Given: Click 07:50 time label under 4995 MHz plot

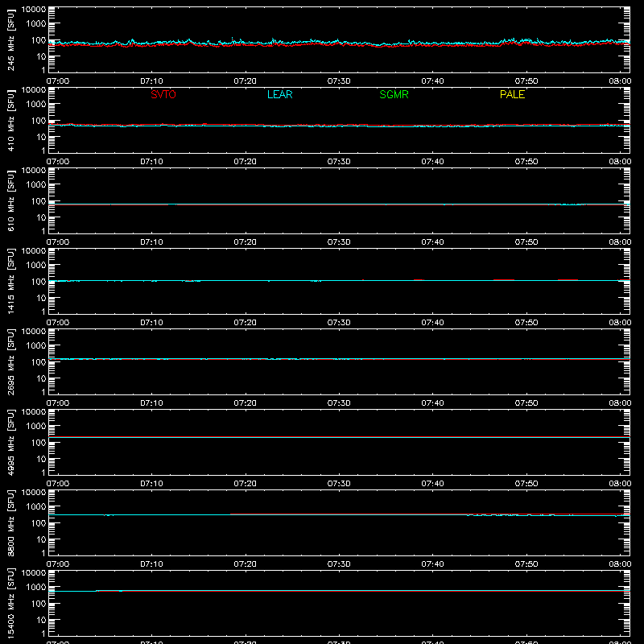Looking at the screenshot, I should [x=526, y=484].
